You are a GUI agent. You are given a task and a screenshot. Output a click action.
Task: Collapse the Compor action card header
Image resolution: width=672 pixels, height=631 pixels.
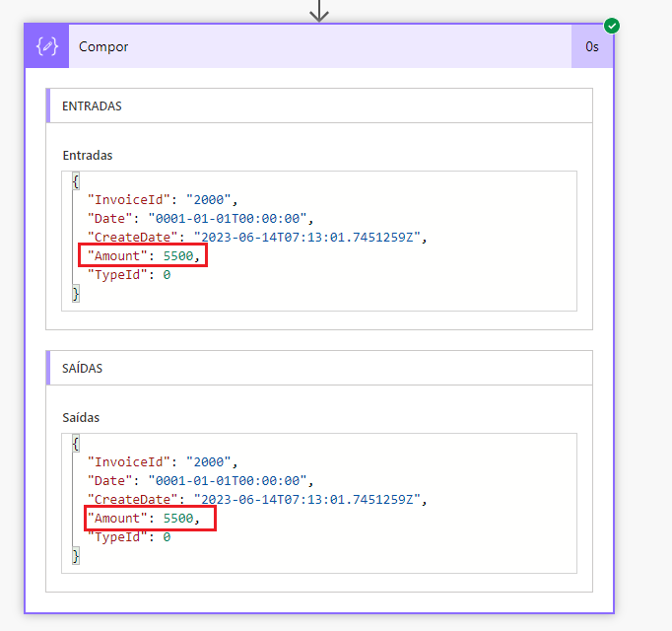pos(319,46)
